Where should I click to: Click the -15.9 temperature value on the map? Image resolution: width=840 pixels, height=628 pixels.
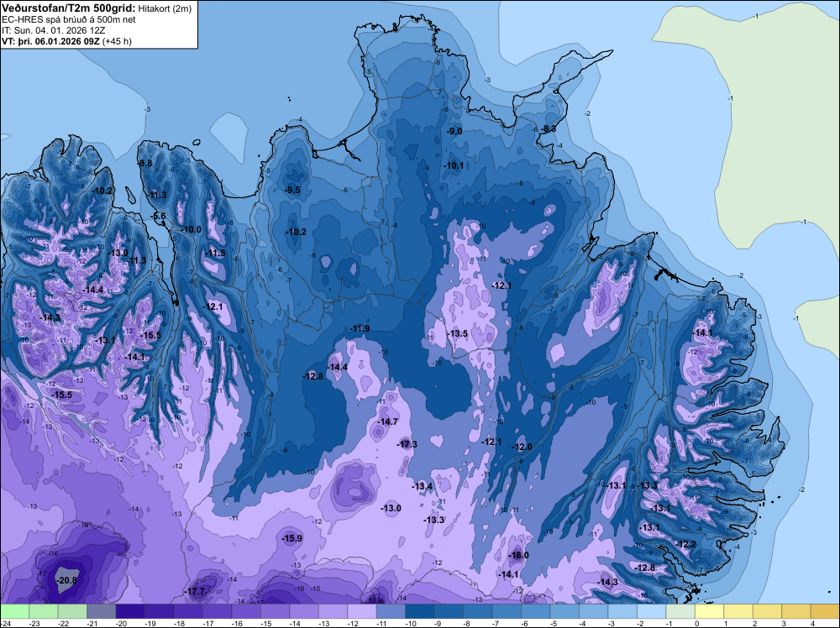tap(292, 538)
